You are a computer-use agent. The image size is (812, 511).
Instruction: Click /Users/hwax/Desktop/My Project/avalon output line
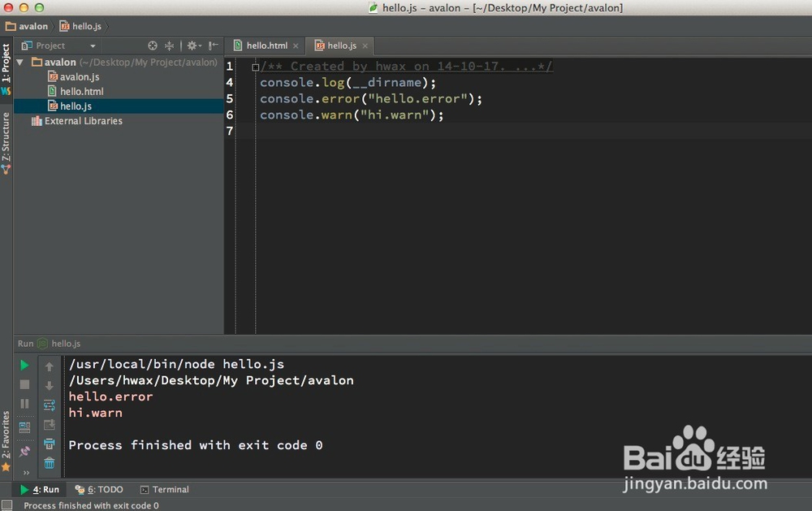(211, 380)
